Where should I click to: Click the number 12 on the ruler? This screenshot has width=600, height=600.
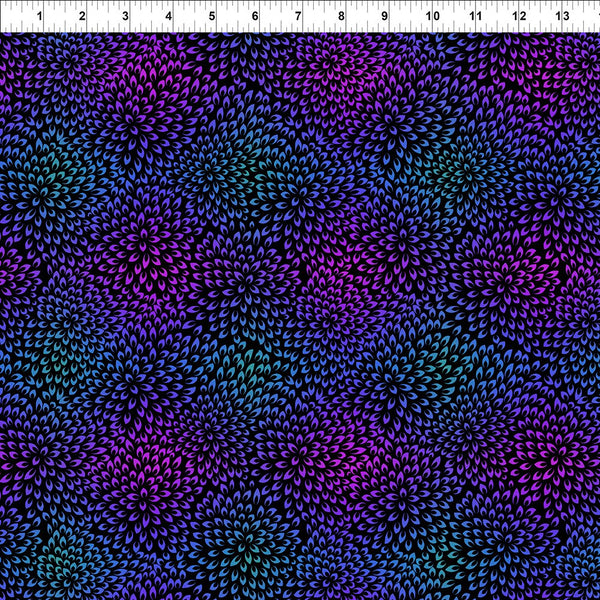[518, 17]
